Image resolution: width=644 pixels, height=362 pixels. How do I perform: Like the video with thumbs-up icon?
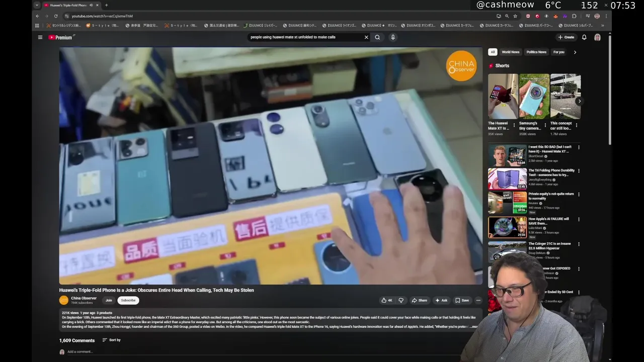(x=386, y=300)
